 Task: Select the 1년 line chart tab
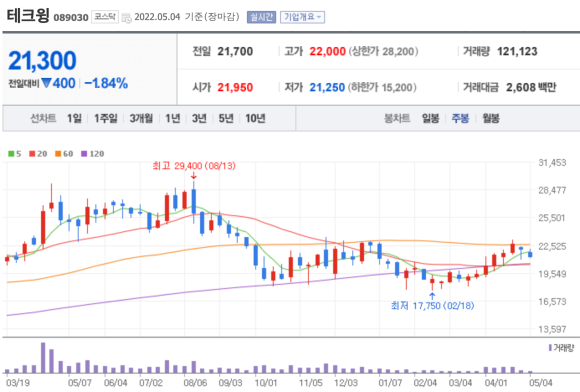tap(172, 118)
